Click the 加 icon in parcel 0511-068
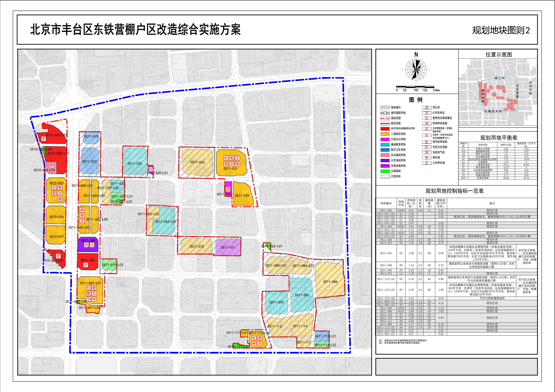The image size is (555, 392). tap(86, 245)
